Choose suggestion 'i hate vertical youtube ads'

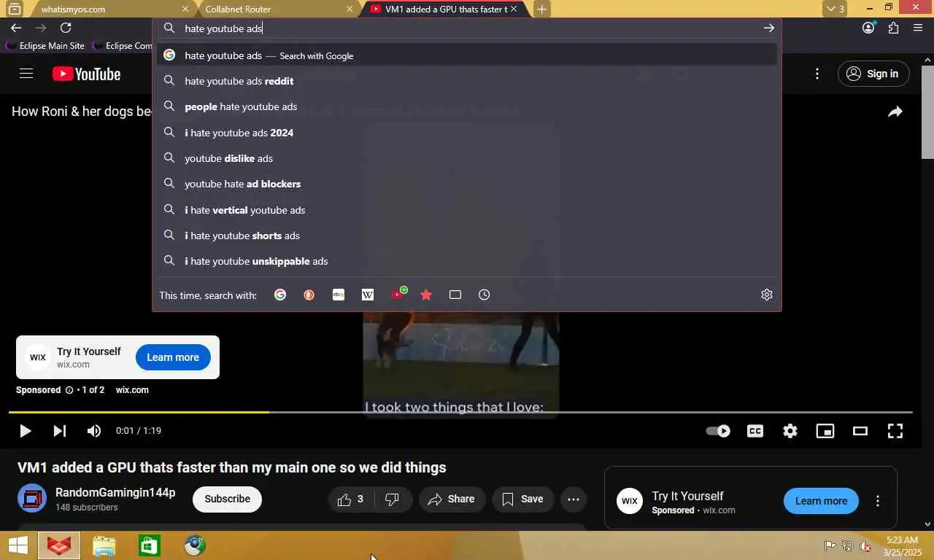coord(467,210)
